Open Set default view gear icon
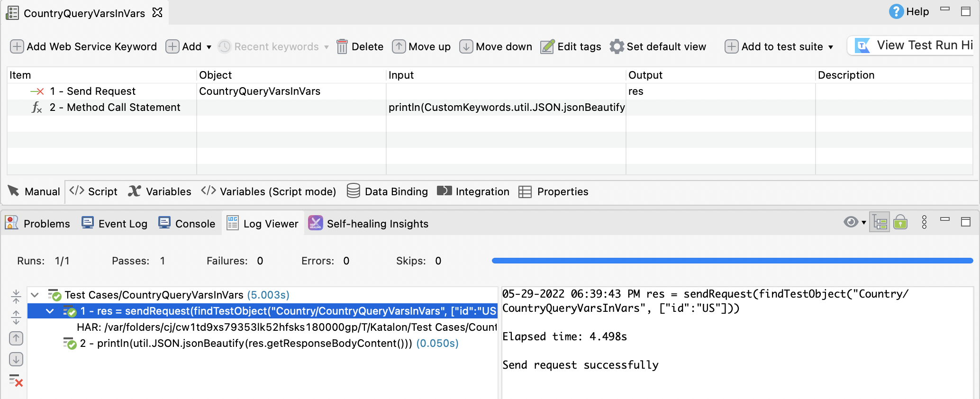Image resolution: width=980 pixels, height=399 pixels. coord(617,46)
